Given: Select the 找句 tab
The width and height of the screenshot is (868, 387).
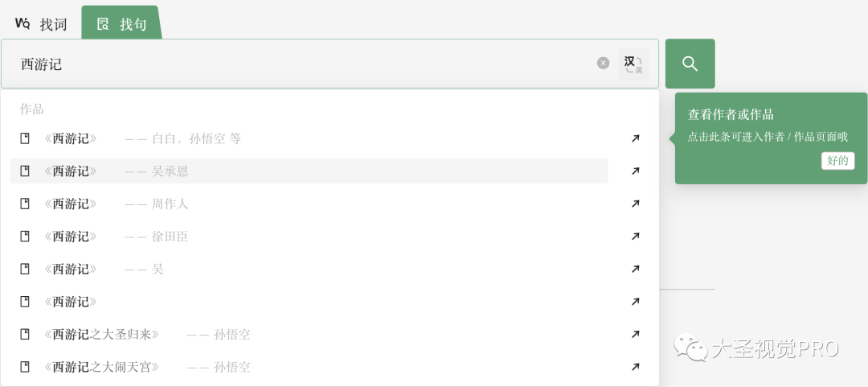Looking at the screenshot, I should click(x=122, y=24).
